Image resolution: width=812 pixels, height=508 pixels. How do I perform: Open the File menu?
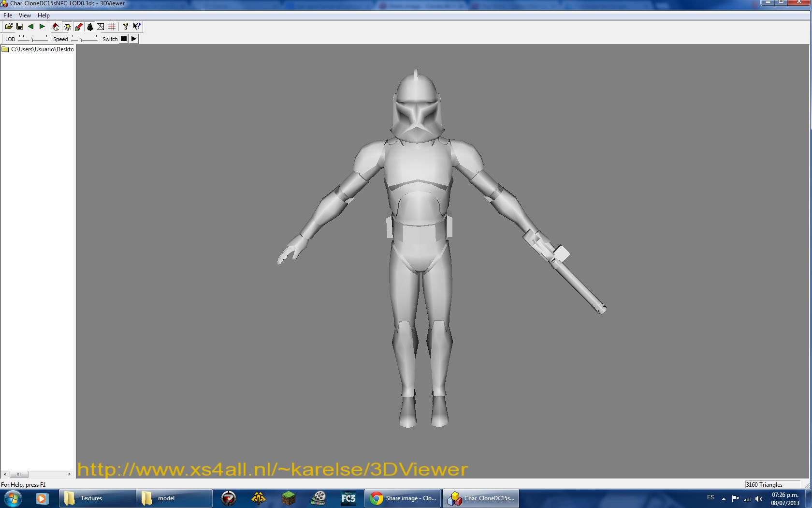8,15
